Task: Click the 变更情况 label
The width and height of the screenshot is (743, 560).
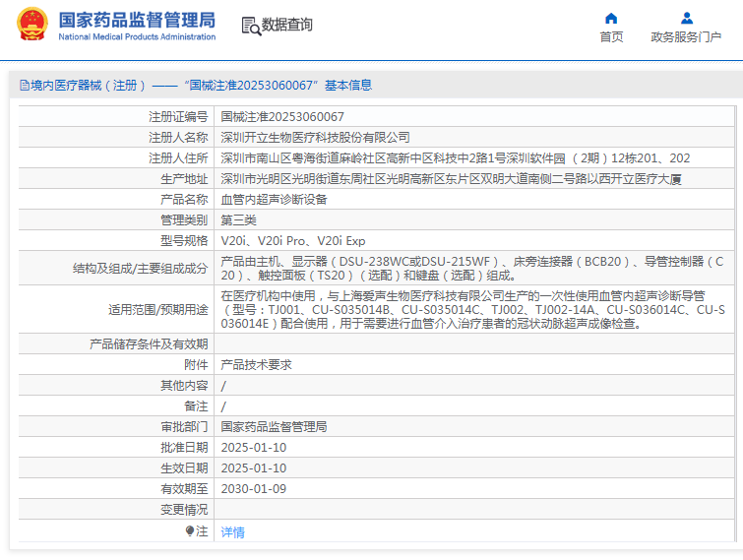Action: click(184, 510)
